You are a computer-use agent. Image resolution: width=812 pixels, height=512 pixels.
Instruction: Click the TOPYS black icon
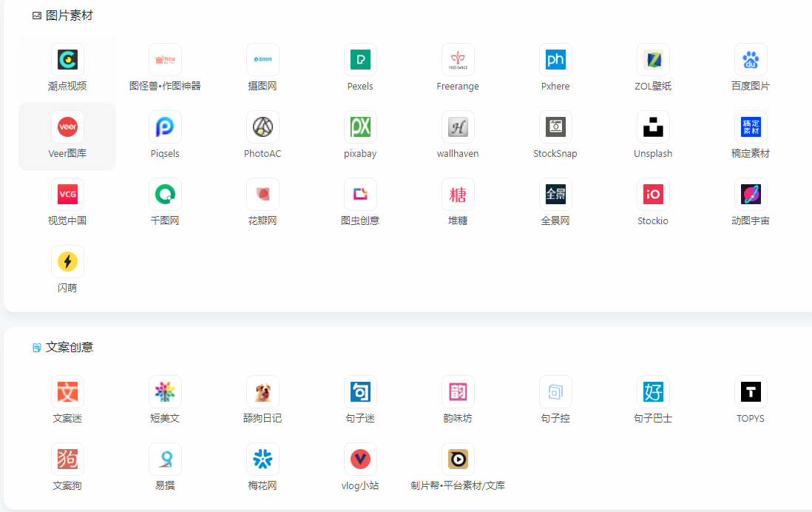pos(751,392)
